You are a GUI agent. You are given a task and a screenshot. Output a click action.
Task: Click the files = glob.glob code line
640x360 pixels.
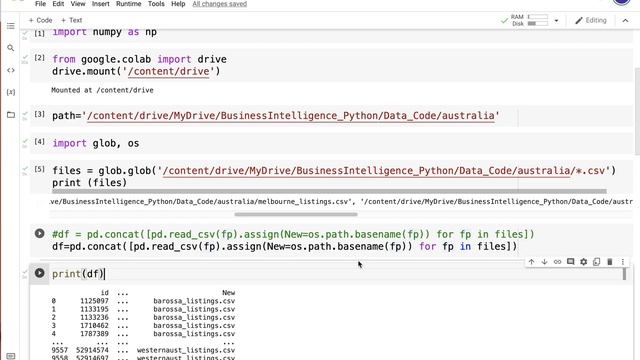coord(334,171)
